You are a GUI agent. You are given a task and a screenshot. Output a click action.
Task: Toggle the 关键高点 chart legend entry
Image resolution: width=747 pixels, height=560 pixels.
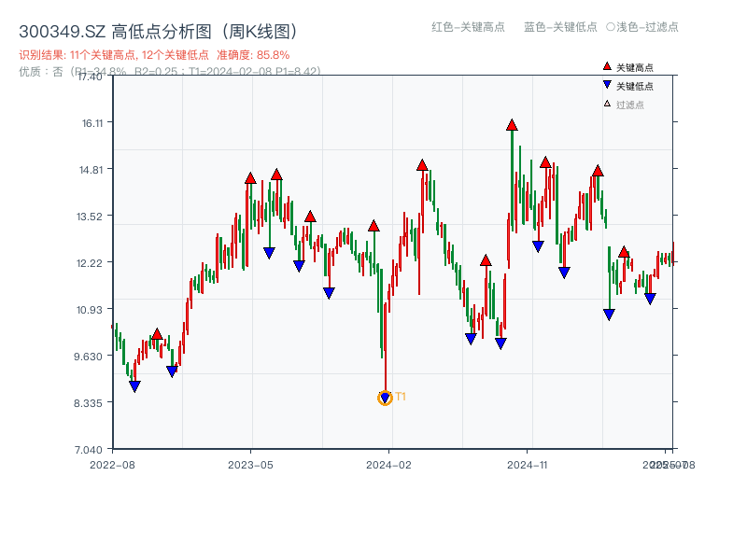[x=628, y=67]
